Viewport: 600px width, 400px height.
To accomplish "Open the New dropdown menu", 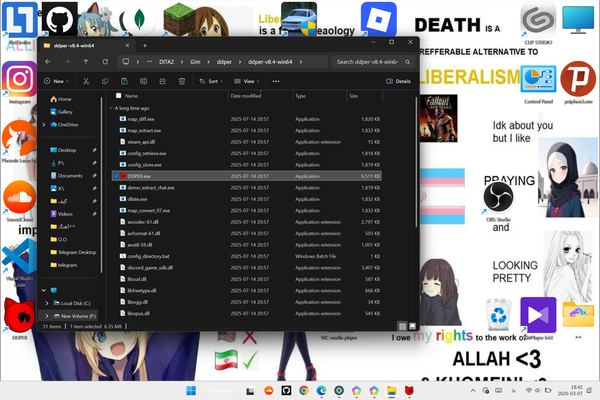I will (x=56, y=81).
